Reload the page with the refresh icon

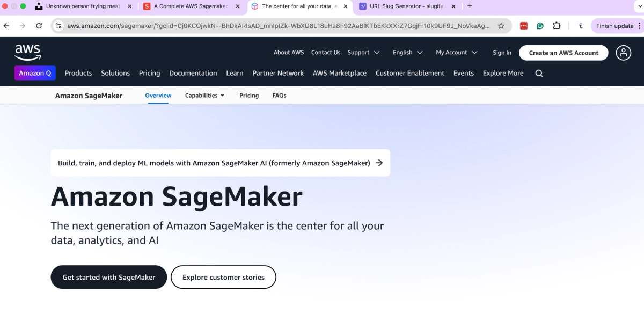(x=38, y=25)
